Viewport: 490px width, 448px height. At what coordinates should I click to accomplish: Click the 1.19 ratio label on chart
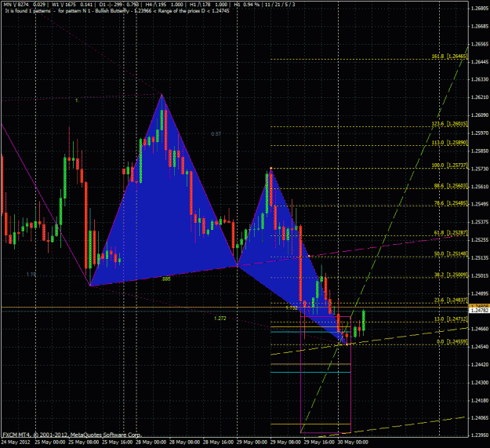click(x=31, y=274)
